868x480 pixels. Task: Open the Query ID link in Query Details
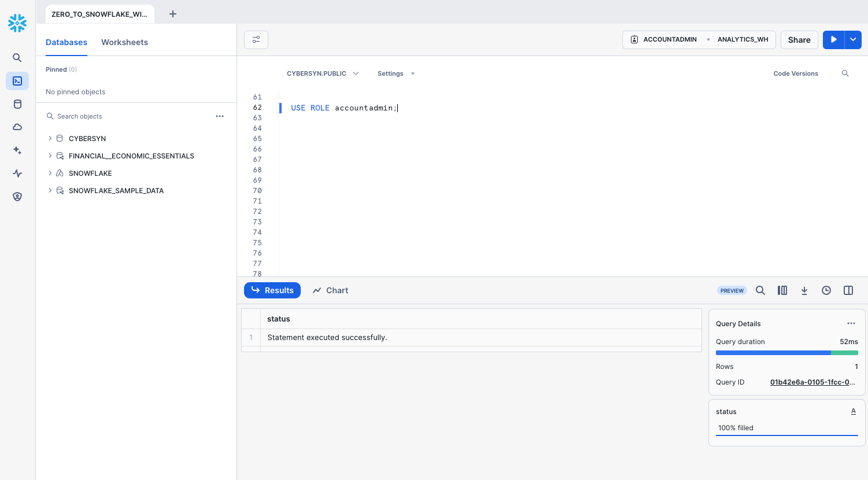[x=812, y=382]
